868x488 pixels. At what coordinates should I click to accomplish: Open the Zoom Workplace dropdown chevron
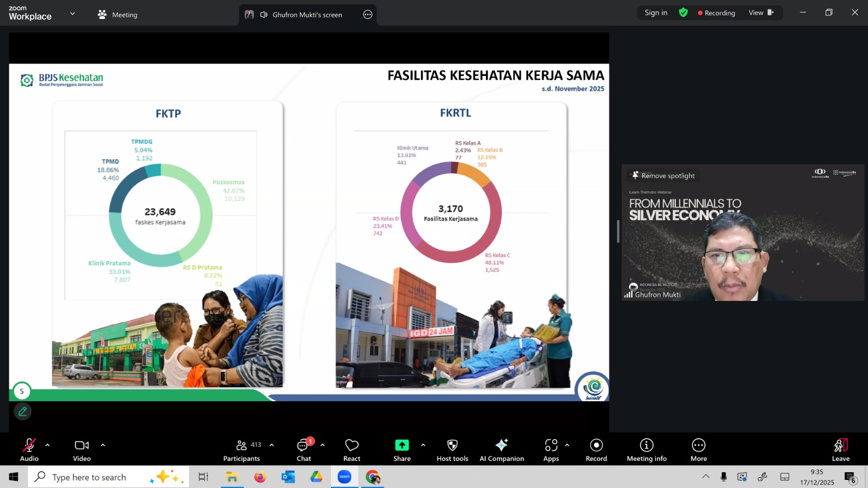73,14
